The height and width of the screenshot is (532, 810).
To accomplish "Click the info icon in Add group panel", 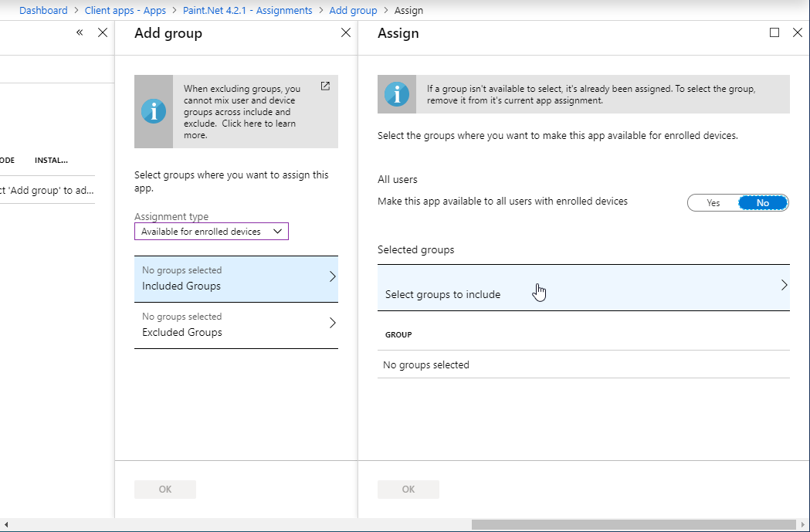I will pyautogui.click(x=154, y=111).
